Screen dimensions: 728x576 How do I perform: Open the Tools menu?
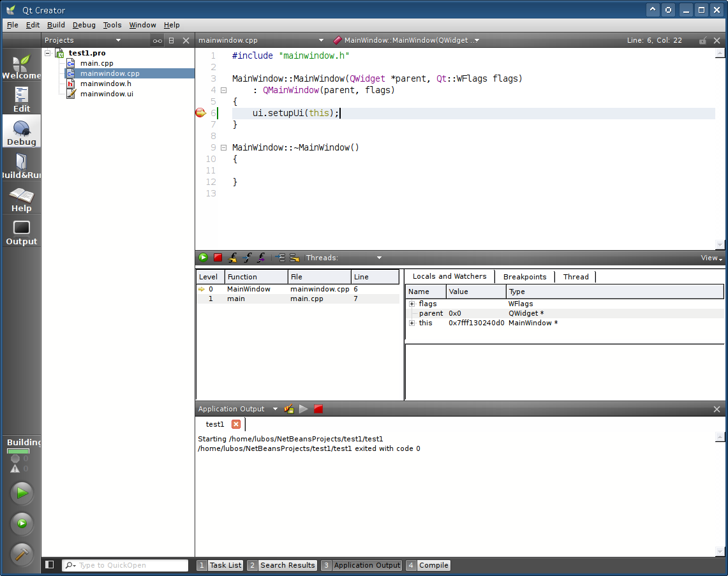click(112, 25)
